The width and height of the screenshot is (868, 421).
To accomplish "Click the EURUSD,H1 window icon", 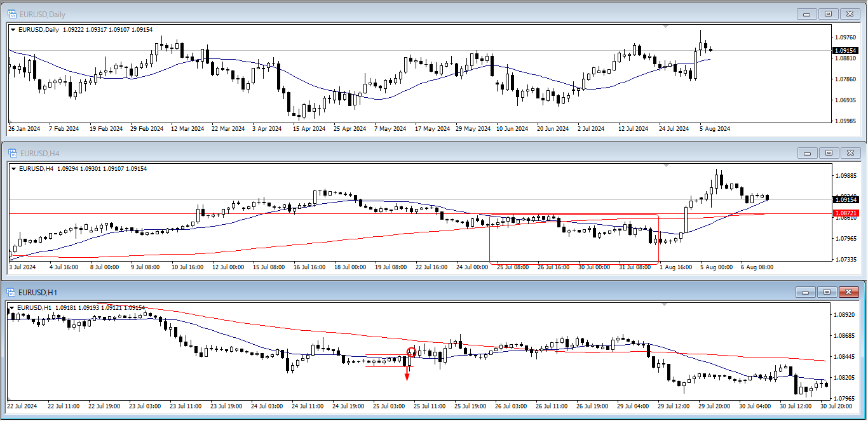I will [12, 292].
